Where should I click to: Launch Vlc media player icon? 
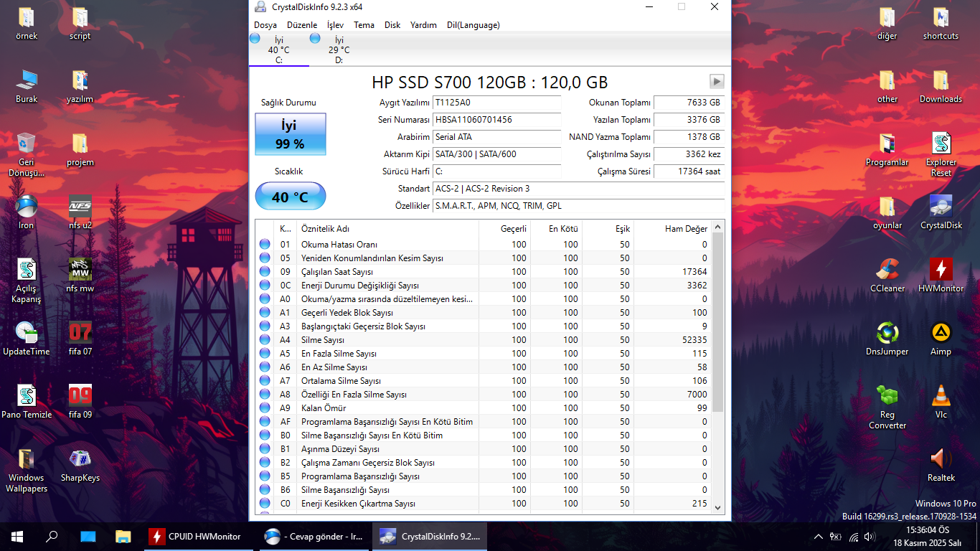[x=941, y=402]
